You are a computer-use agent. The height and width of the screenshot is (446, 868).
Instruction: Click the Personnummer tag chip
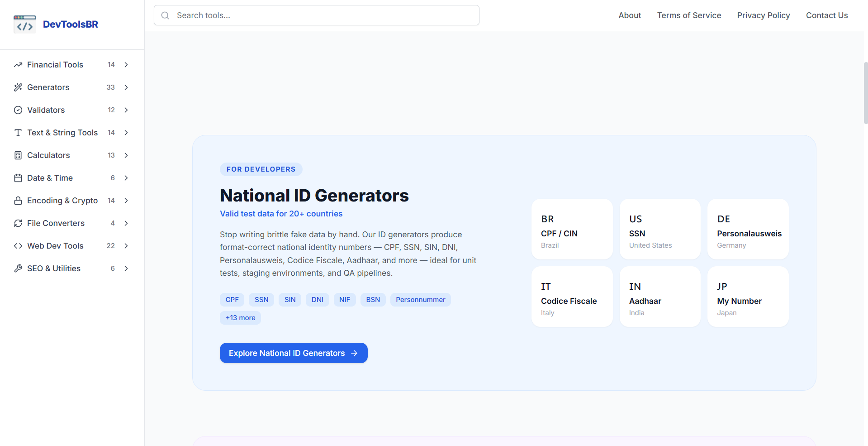coord(421,300)
